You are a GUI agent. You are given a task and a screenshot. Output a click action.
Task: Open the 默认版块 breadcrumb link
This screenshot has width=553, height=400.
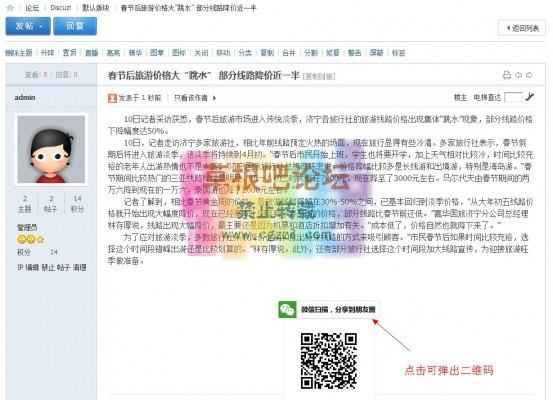(95, 8)
